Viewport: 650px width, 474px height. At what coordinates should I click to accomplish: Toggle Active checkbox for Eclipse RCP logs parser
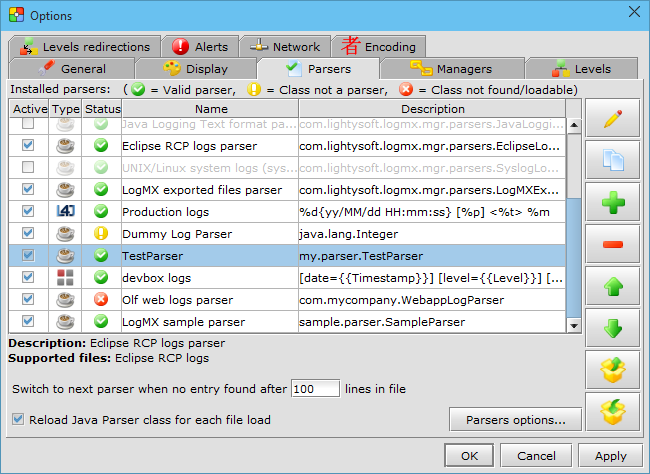point(28,145)
